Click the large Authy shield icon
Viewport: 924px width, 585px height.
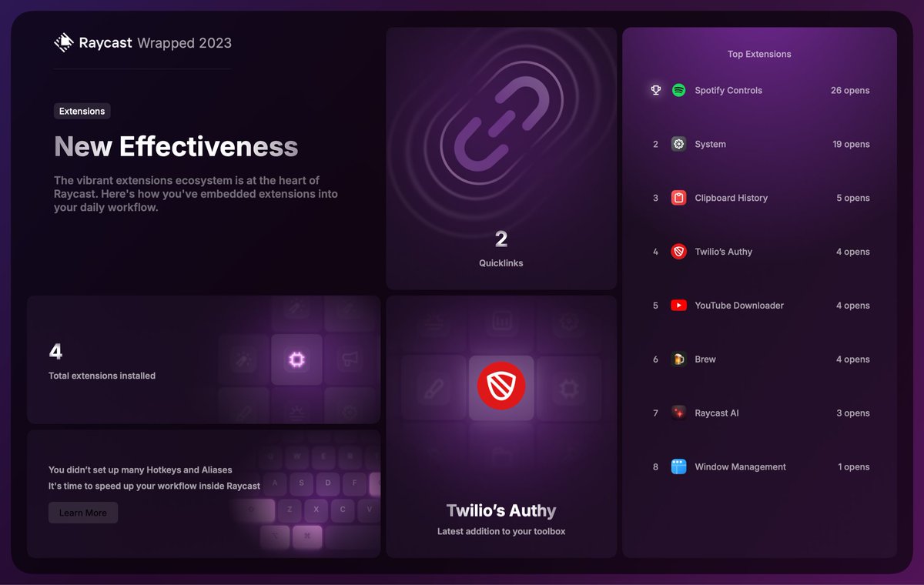(501, 386)
